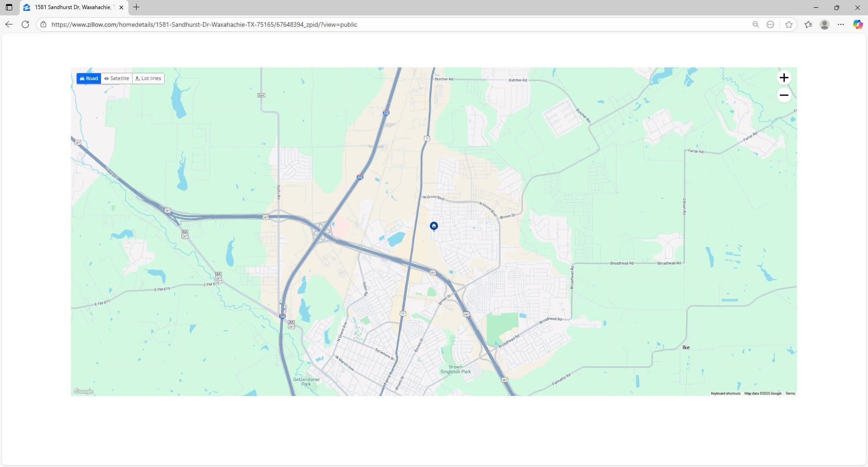868x467 pixels.
Task: Zoom out on the map
Action: click(x=783, y=95)
